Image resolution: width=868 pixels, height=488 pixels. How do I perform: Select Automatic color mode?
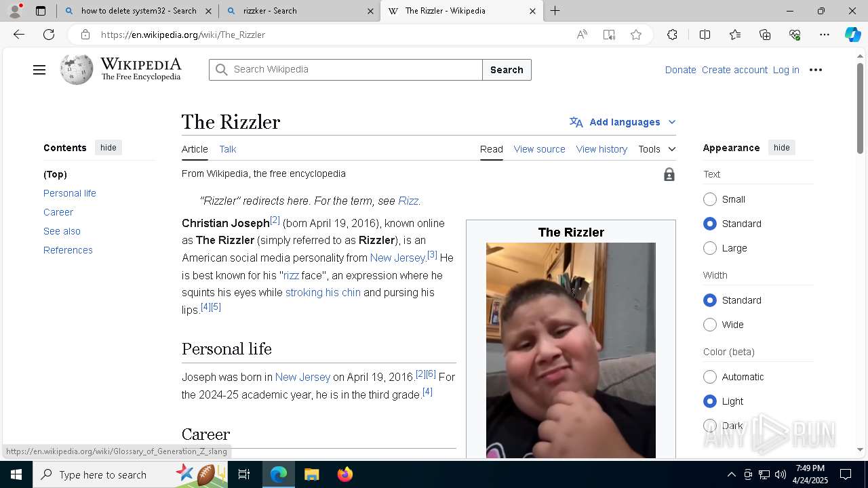[x=710, y=377]
